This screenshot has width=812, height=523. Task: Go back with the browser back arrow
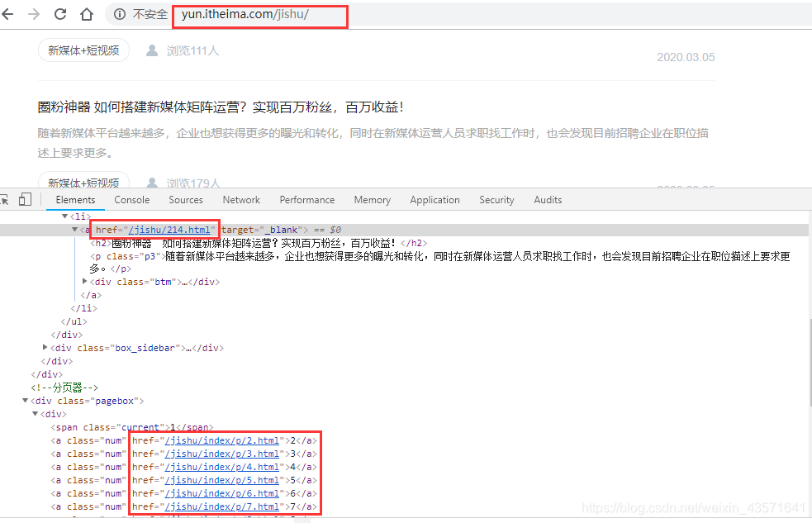tap(7, 14)
